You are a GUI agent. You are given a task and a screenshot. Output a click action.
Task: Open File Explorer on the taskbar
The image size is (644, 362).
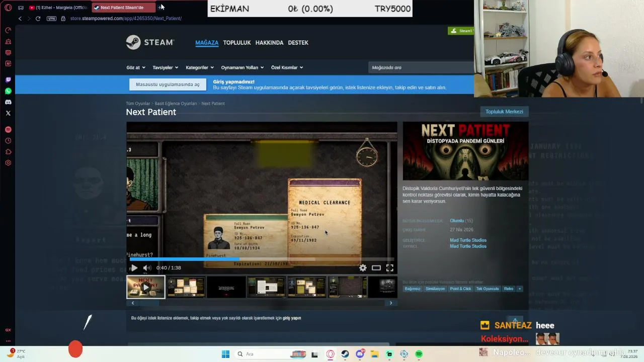point(375,354)
